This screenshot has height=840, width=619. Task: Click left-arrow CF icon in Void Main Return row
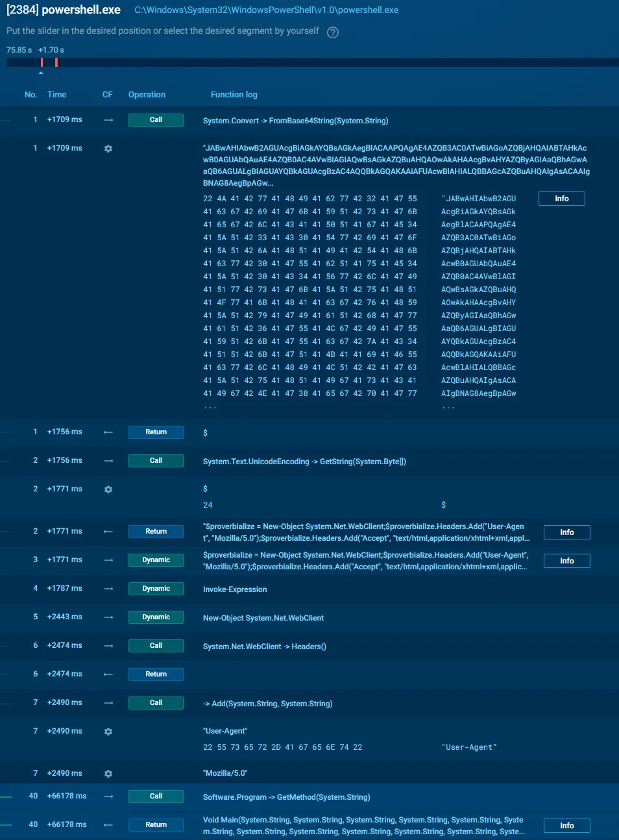[108, 825]
